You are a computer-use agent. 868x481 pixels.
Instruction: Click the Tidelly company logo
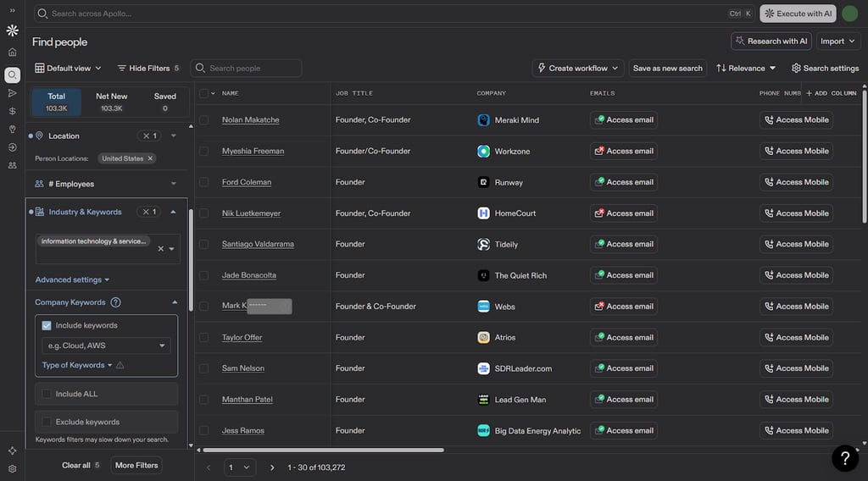[483, 244]
